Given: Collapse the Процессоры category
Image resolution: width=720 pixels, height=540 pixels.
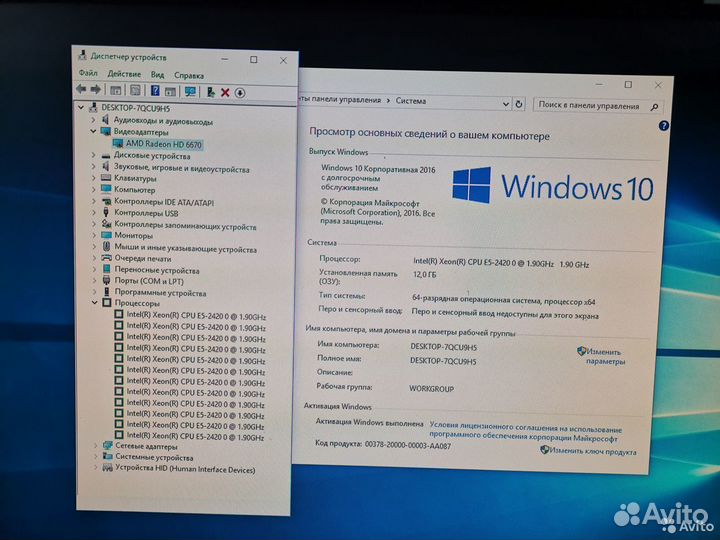Looking at the screenshot, I should 95,303.
